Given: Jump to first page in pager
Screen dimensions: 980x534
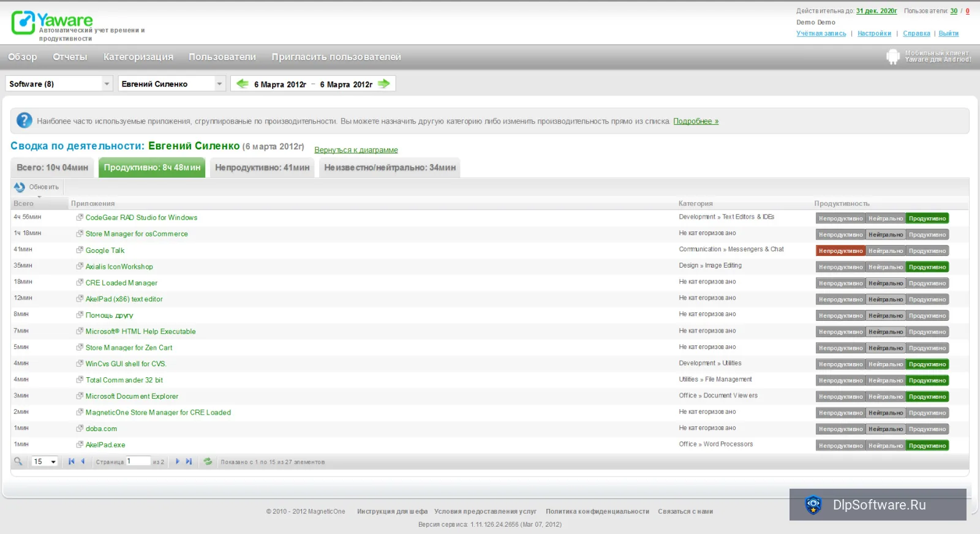Looking at the screenshot, I should coord(72,461).
